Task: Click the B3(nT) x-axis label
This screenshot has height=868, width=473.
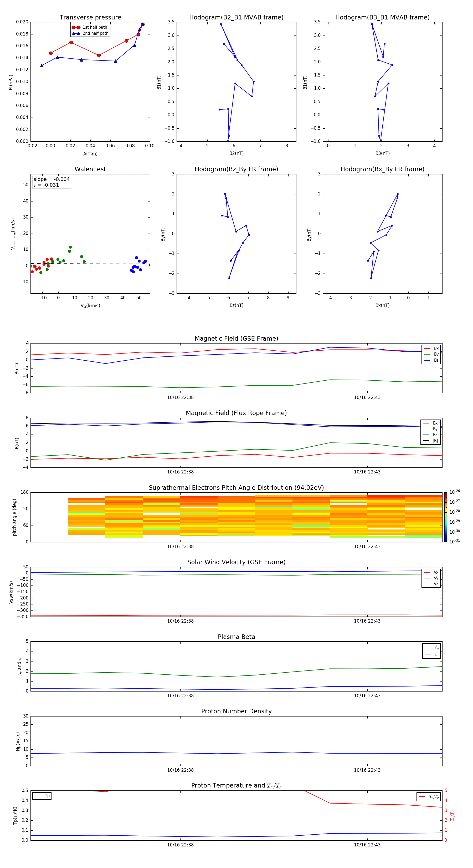Action: tap(382, 153)
